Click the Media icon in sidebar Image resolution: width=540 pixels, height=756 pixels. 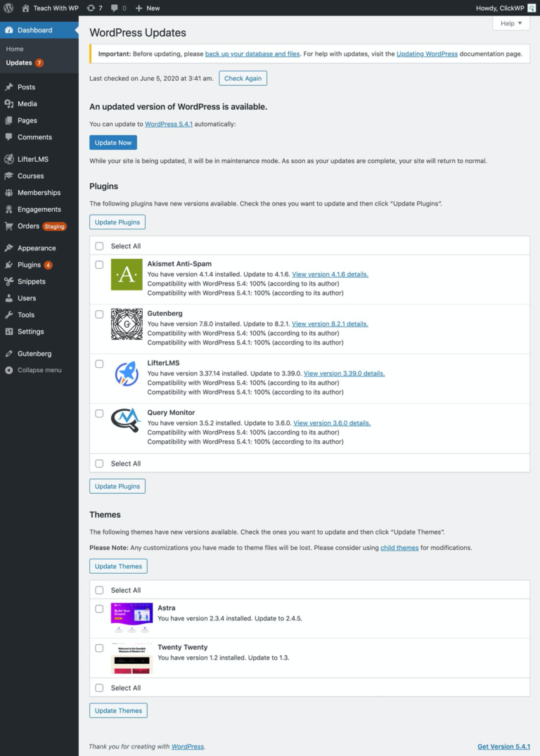(8, 103)
